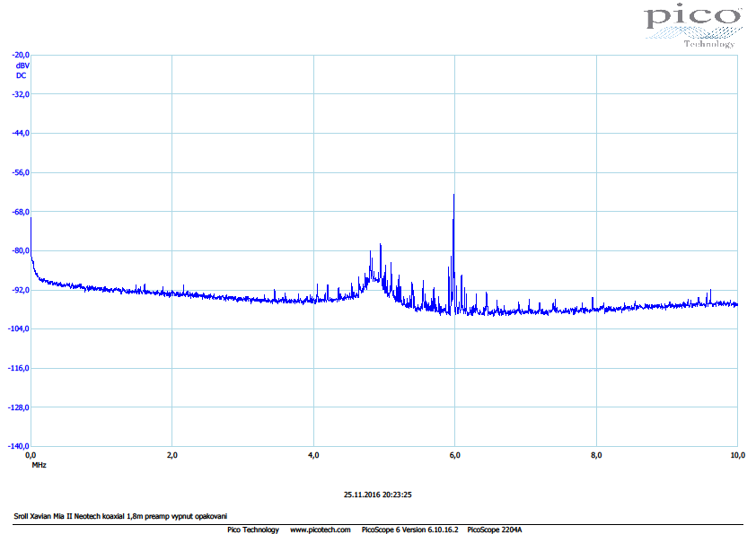Select the -44,0 axis label
This screenshot has width=756, height=534.
[21, 133]
